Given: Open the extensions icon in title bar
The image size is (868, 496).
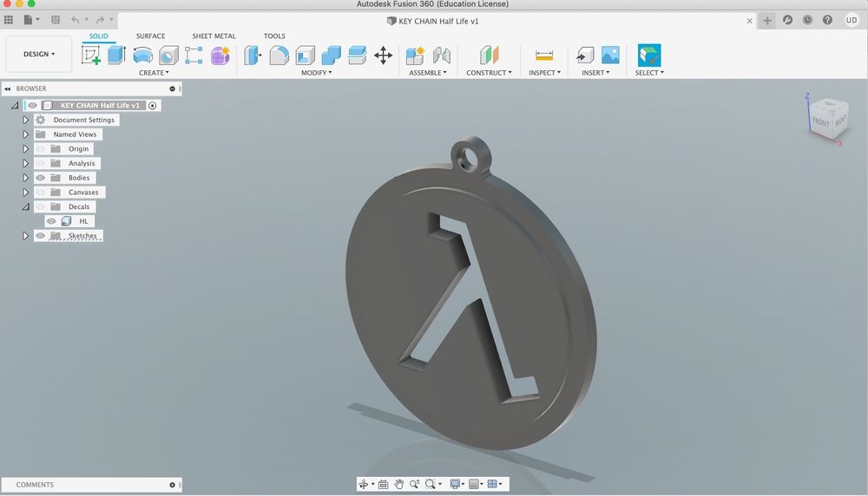Looking at the screenshot, I should tap(787, 20).
